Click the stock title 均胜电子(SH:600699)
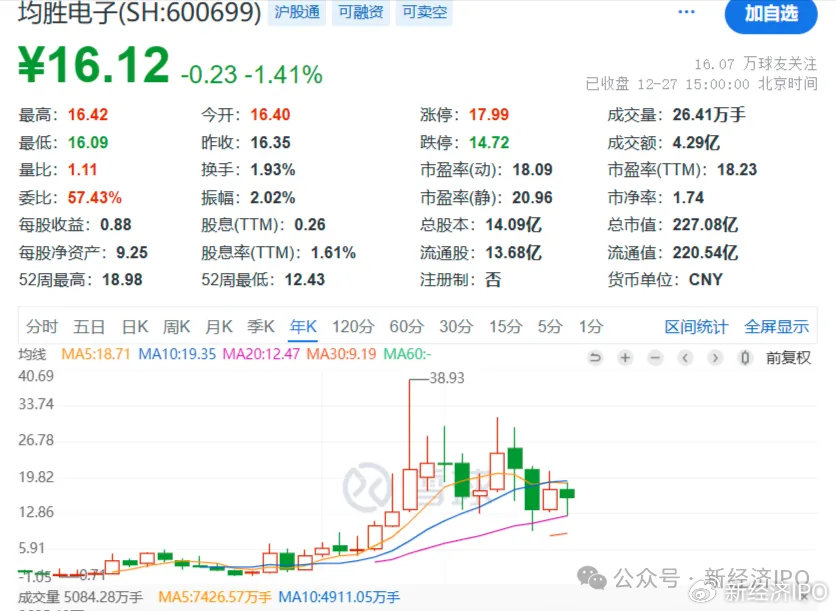 point(140,13)
